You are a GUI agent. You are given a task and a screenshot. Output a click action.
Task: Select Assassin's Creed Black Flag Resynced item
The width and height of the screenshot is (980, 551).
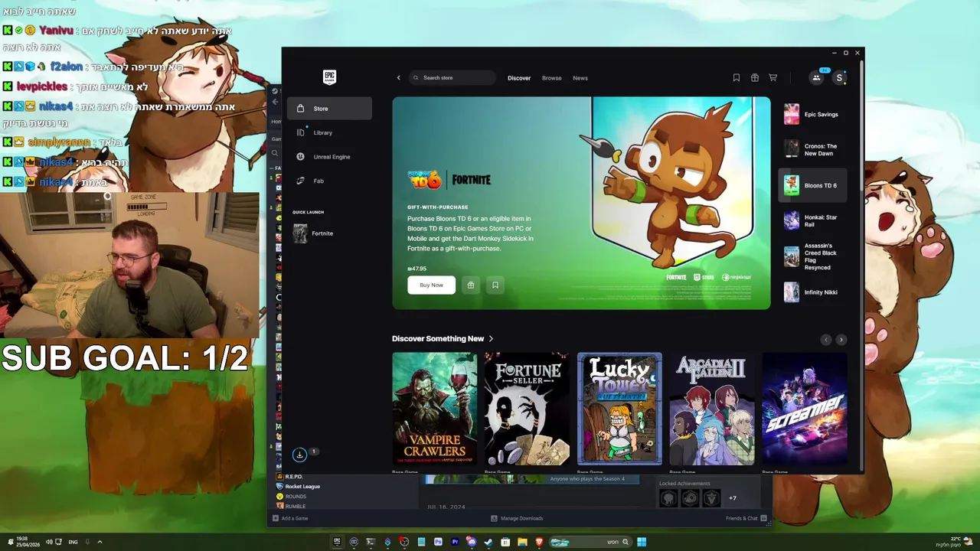pyautogui.click(x=813, y=256)
